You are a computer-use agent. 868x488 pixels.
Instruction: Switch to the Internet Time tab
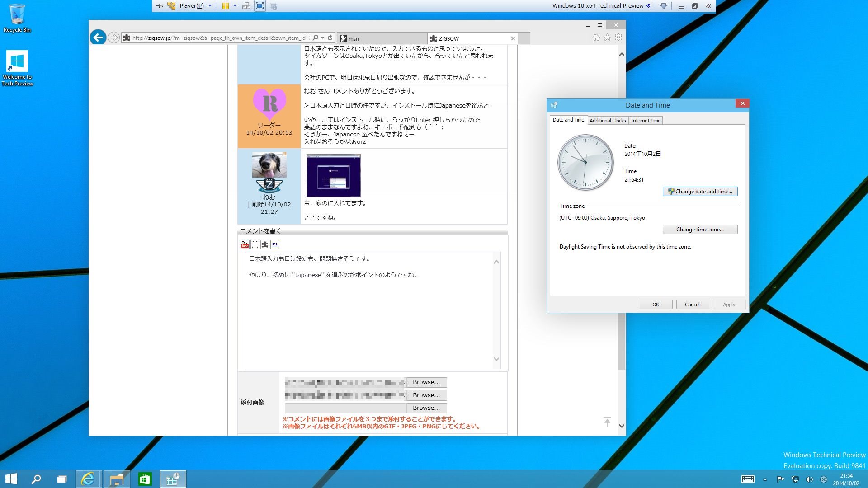point(646,121)
